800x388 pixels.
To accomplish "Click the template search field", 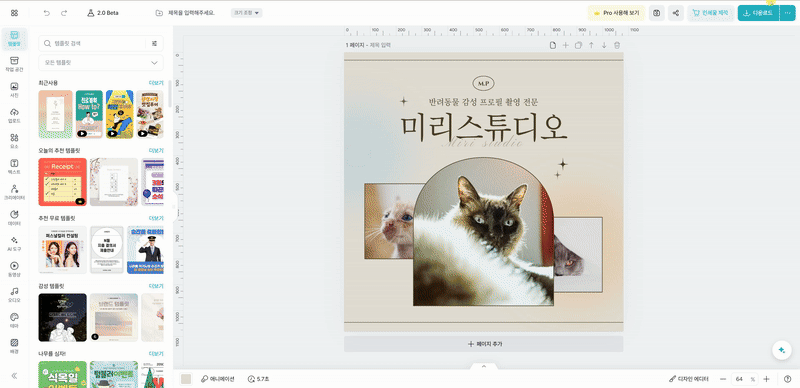I will pos(92,43).
